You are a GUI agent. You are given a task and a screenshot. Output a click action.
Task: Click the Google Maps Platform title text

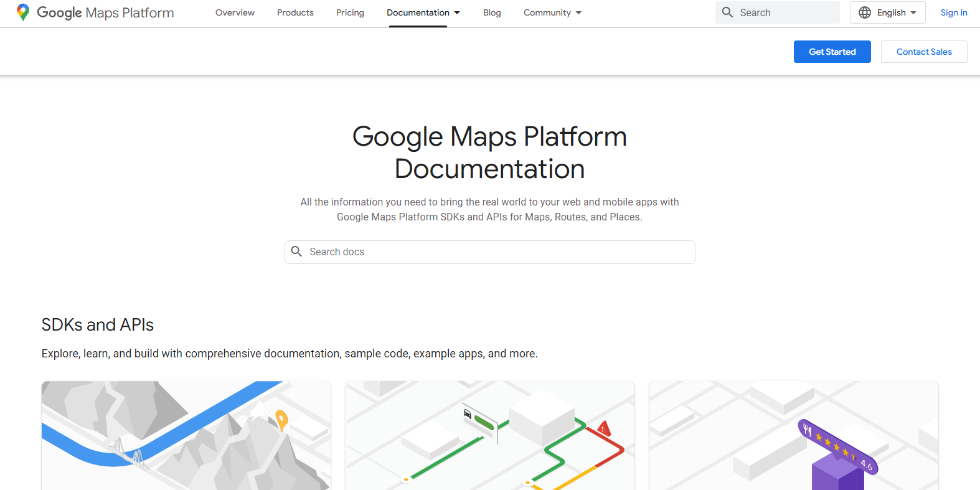pos(105,12)
